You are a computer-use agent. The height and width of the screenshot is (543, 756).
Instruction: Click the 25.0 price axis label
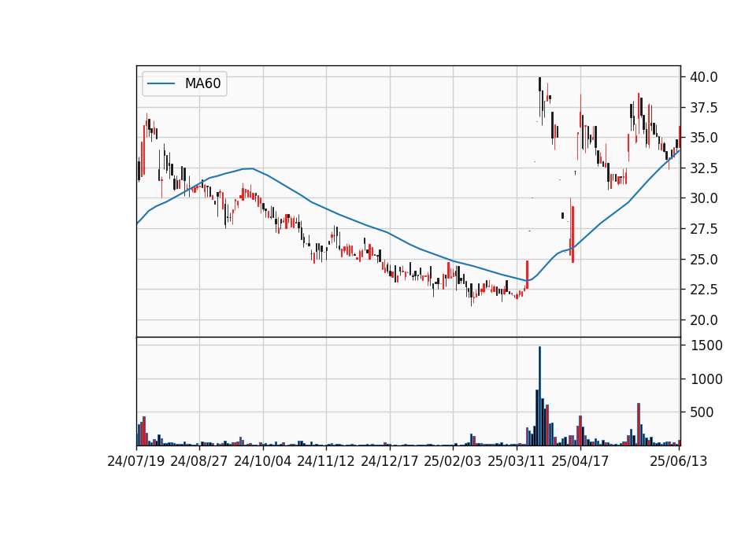[x=704, y=259]
